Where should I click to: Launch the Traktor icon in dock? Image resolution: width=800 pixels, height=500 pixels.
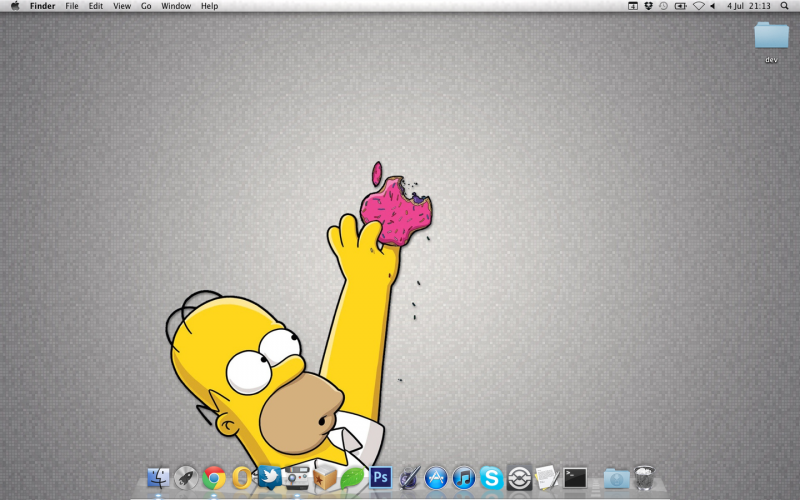pos(519,479)
